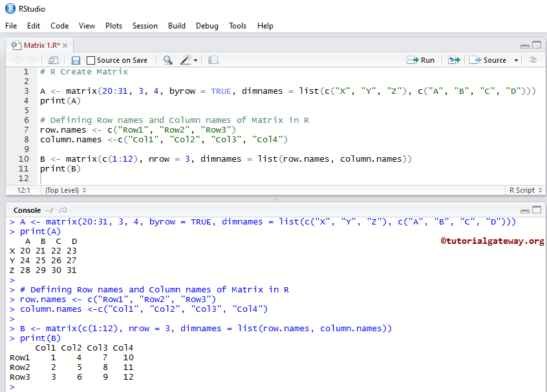Click the Console pane popout arrow

tap(63, 210)
